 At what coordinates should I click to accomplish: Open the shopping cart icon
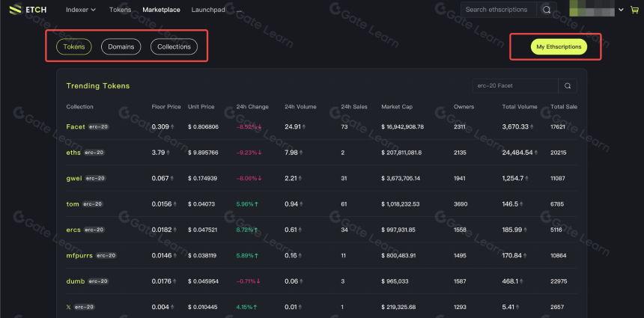[x=634, y=10]
